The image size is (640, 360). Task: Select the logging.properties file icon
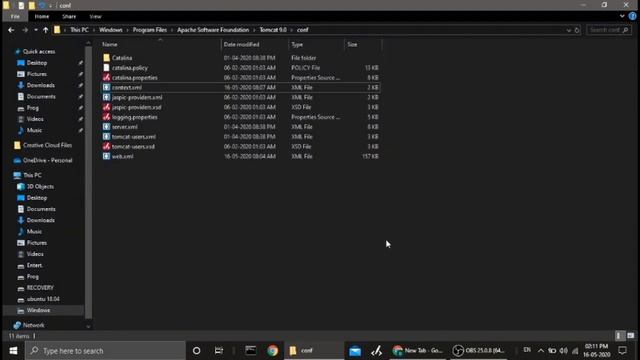click(107, 117)
